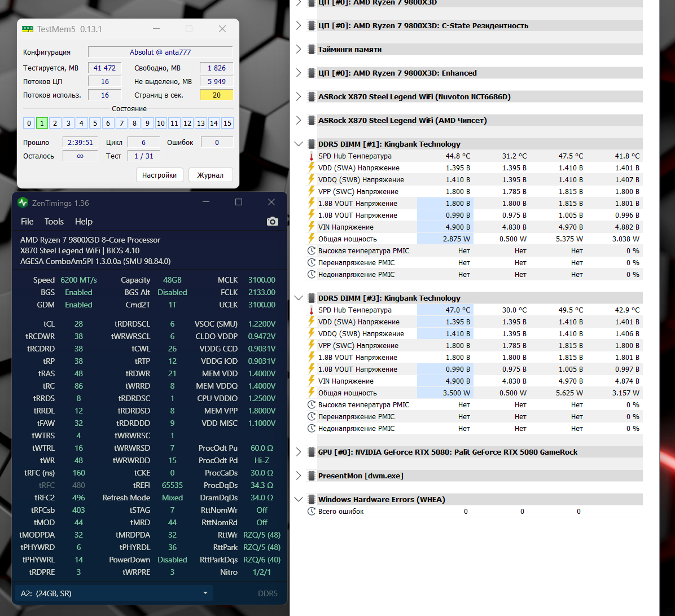Click the Тестируется, МВ value 41 472
This screenshot has width=675, height=616.
pos(104,68)
